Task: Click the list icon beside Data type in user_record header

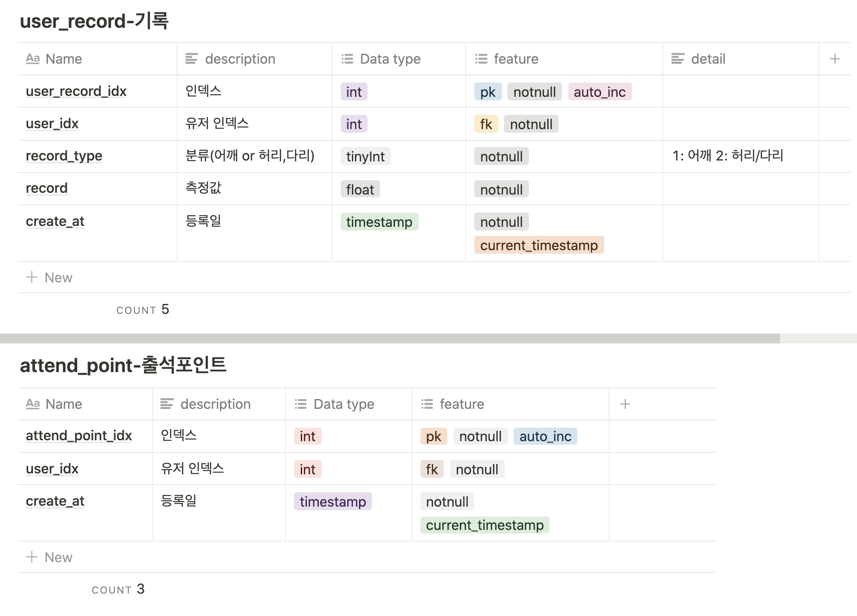Action: click(347, 59)
